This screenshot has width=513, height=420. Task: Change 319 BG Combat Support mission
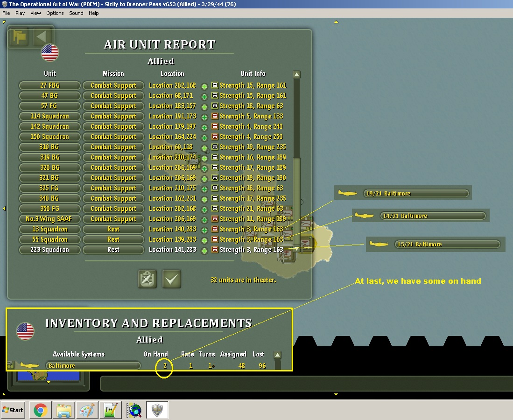[113, 157]
